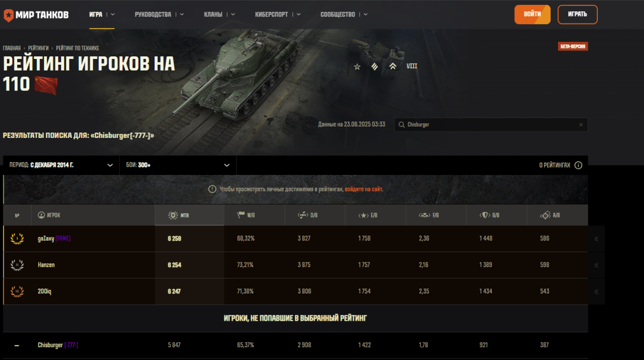The image size is (644, 360).
Task: Click bronze laurel badge for 200iq
Action: pyautogui.click(x=17, y=291)
